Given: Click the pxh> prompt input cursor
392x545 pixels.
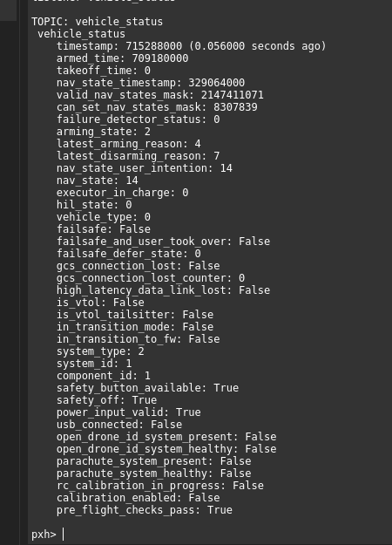Looking at the screenshot, I should [64, 534].
